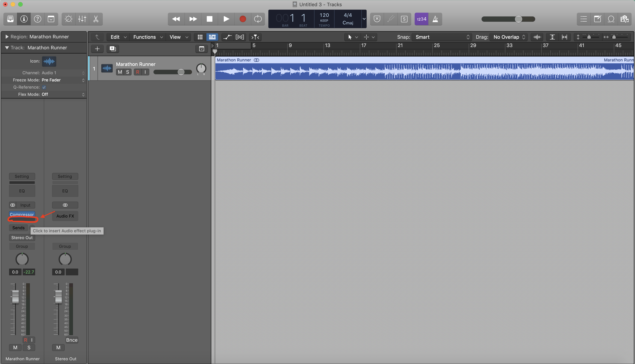This screenshot has height=364, width=635.
Task: Enable Count-in 1234 button
Action: 421,19
